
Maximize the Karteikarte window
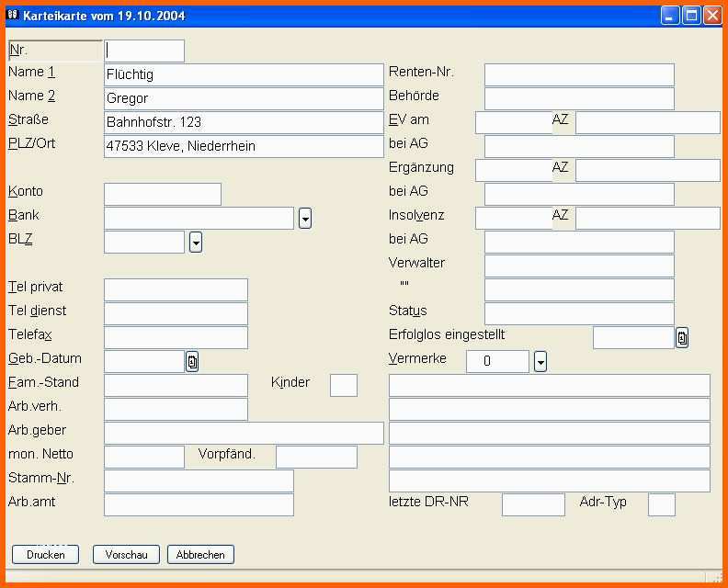click(691, 16)
